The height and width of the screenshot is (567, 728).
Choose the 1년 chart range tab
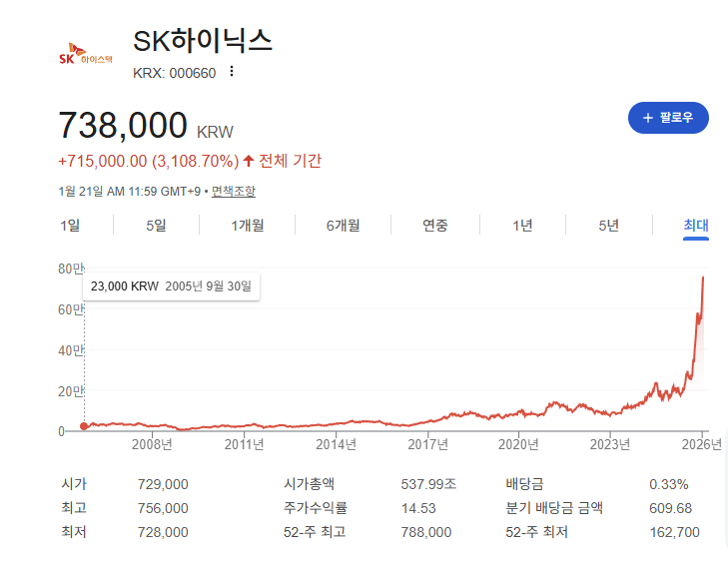[522, 226]
